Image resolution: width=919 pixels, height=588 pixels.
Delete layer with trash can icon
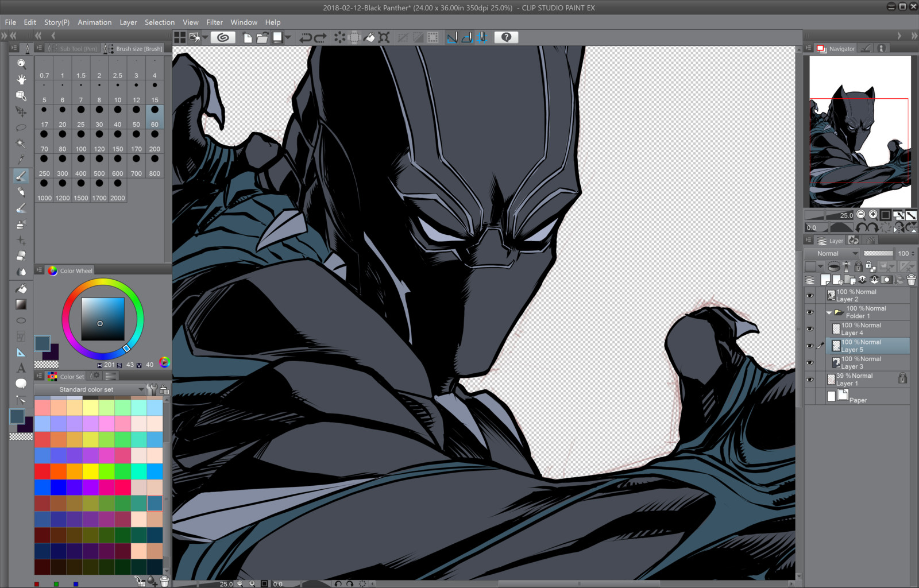[911, 280]
